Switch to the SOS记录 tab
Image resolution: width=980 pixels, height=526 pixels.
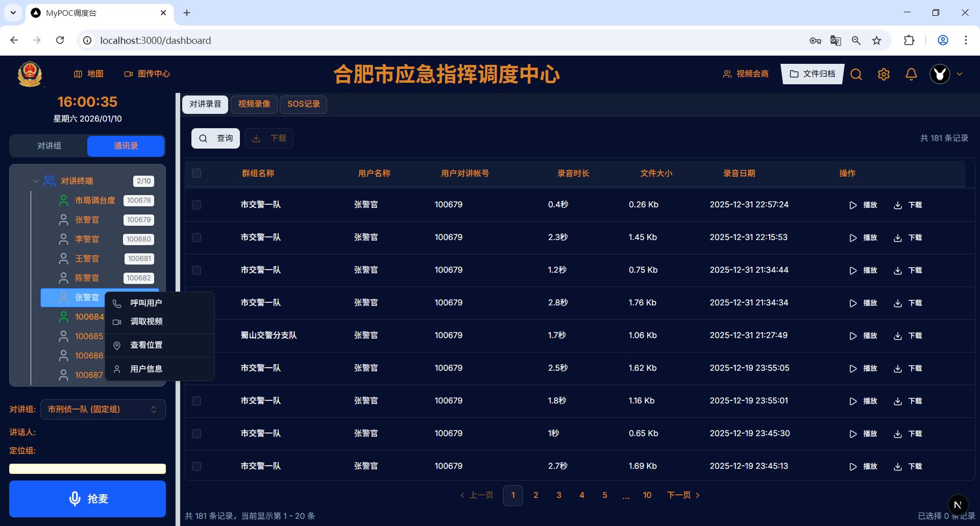(x=303, y=104)
